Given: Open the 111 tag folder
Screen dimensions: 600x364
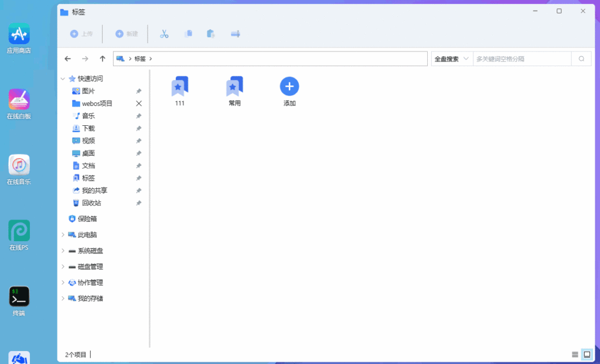Looking at the screenshot, I should pos(180,88).
